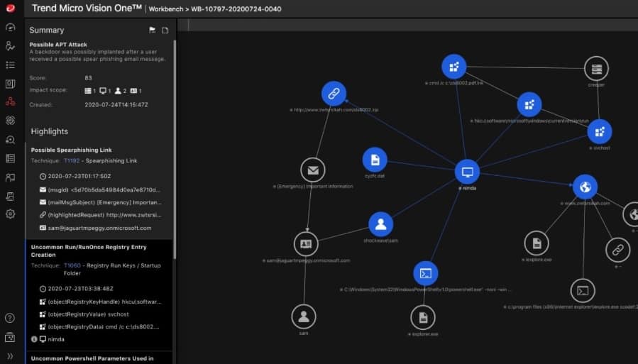
Task: Select the svchost registry value node
Action: (600, 132)
